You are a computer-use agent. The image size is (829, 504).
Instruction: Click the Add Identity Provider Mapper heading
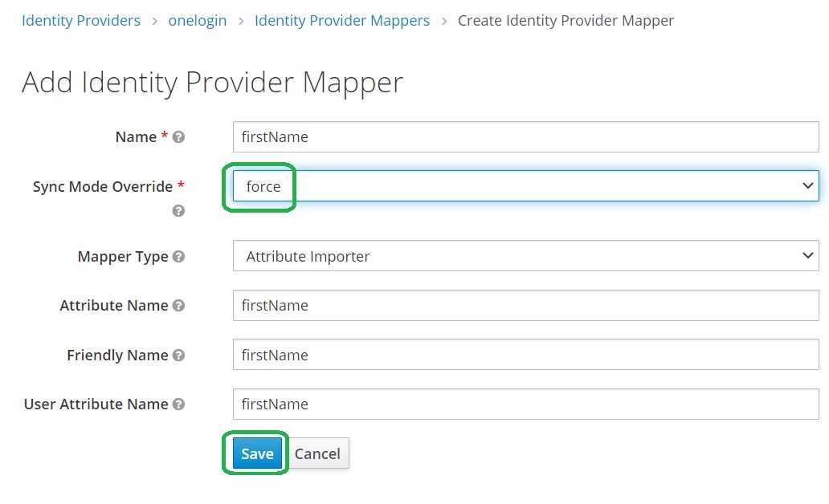[x=212, y=82]
